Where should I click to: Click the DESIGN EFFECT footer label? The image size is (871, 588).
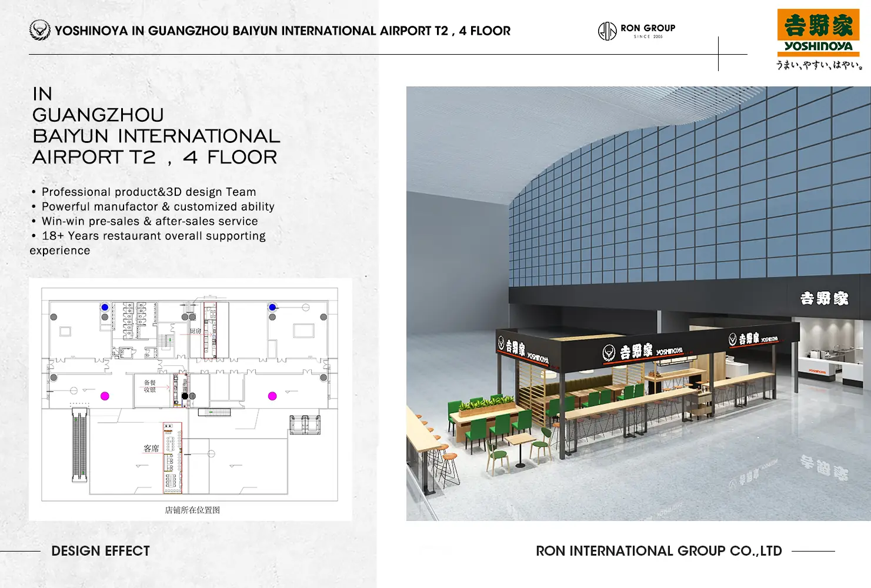[101, 551]
